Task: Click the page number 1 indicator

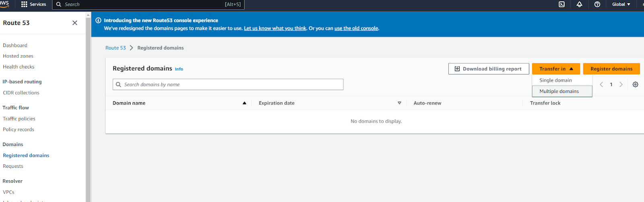Action: (611, 85)
